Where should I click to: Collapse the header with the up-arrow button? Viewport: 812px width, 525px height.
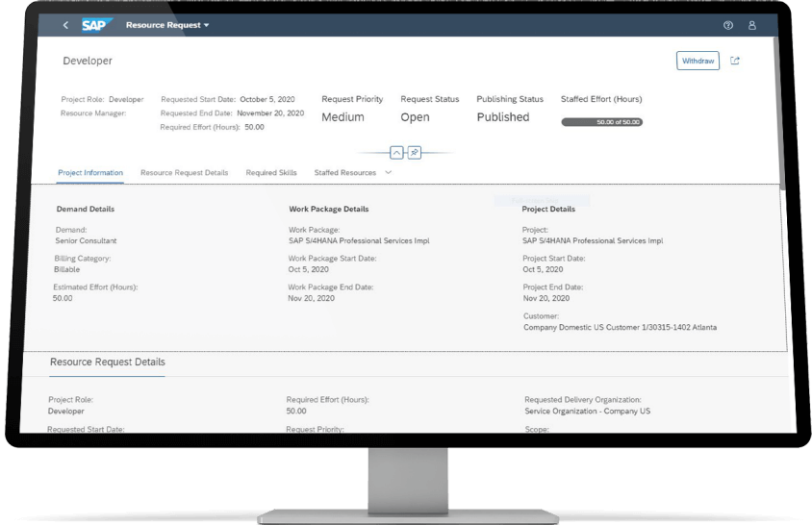click(396, 153)
